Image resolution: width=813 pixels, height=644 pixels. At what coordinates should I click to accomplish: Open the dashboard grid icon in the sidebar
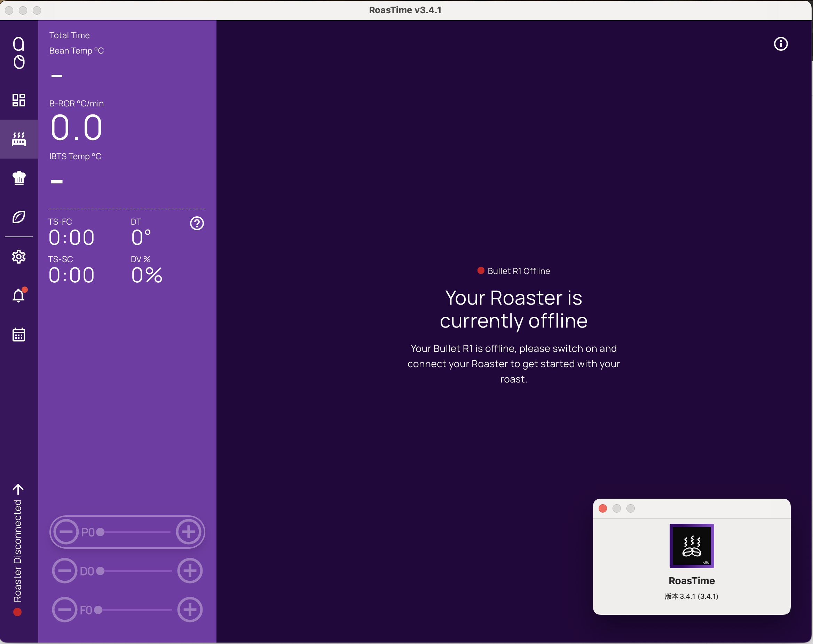coord(18,100)
